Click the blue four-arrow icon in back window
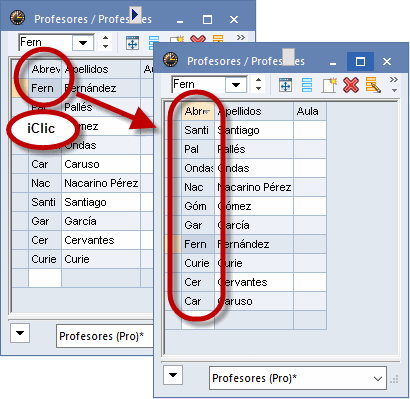Screen dimensions: 410x399 (x=132, y=43)
